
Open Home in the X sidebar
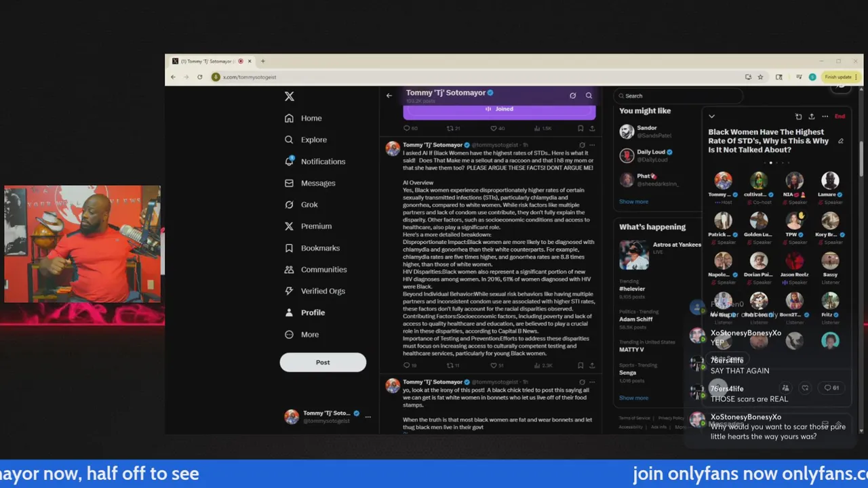303,118
